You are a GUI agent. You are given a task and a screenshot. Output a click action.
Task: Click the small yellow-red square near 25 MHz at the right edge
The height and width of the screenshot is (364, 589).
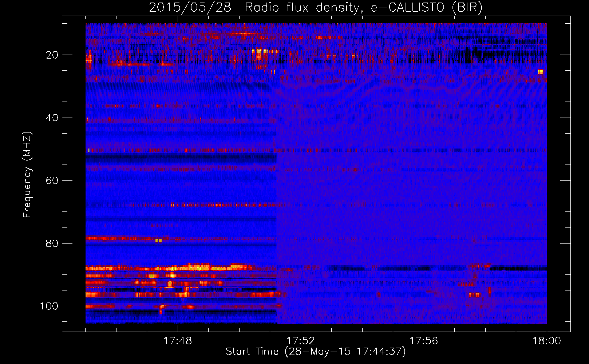point(540,72)
